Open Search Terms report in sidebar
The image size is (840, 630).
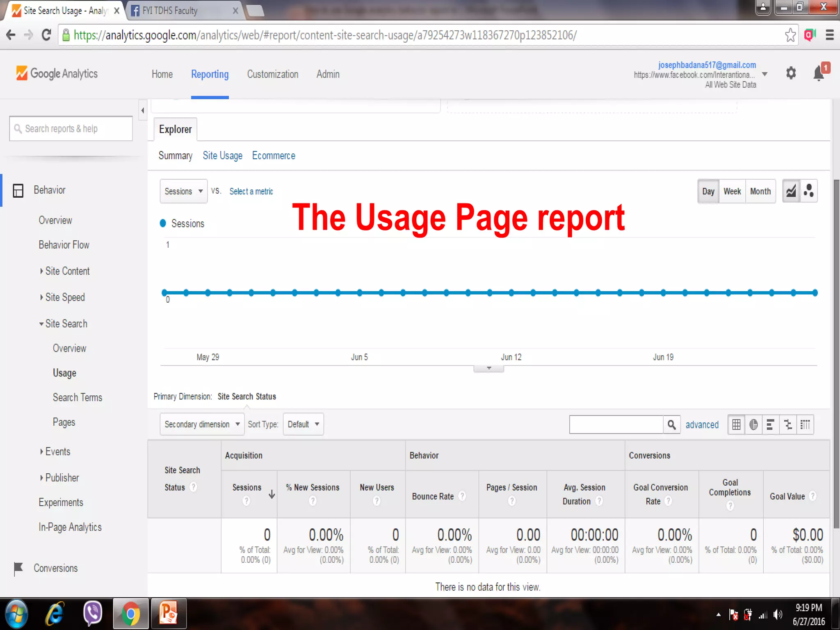pos(78,397)
